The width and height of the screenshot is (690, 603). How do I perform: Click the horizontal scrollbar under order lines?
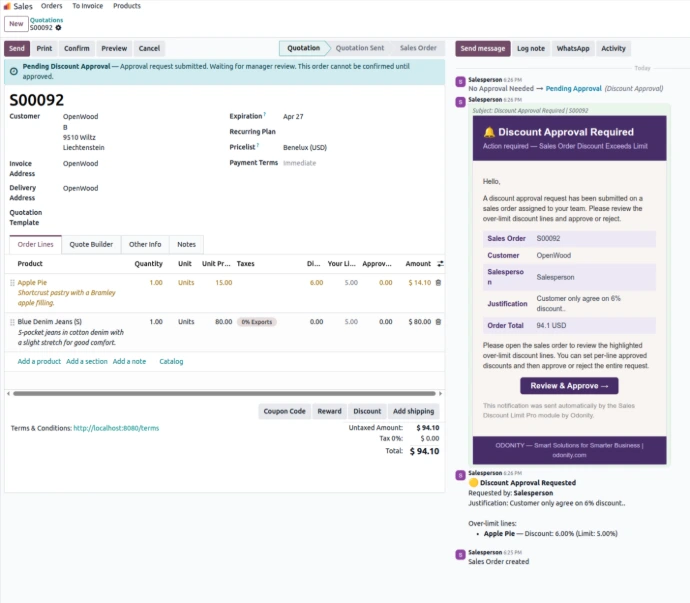pyautogui.click(x=220, y=394)
